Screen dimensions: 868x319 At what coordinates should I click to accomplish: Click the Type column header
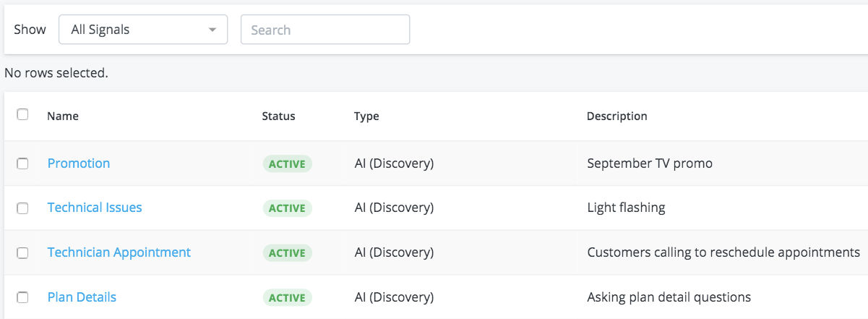[366, 116]
